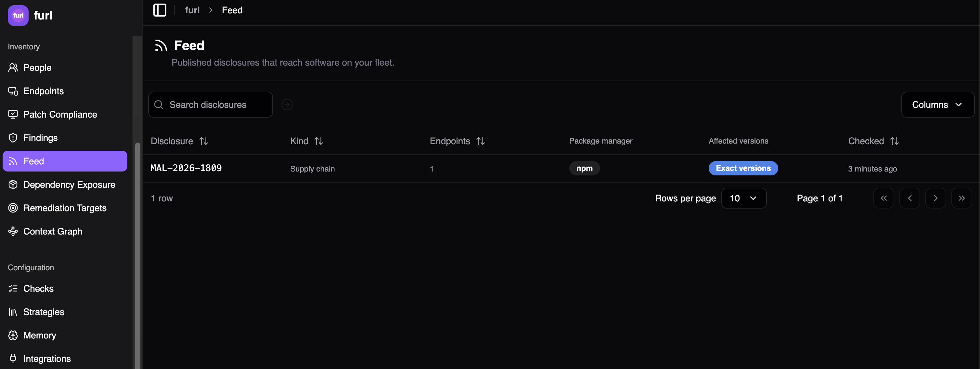
Task: Open Memory configuration
Action: point(65,336)
